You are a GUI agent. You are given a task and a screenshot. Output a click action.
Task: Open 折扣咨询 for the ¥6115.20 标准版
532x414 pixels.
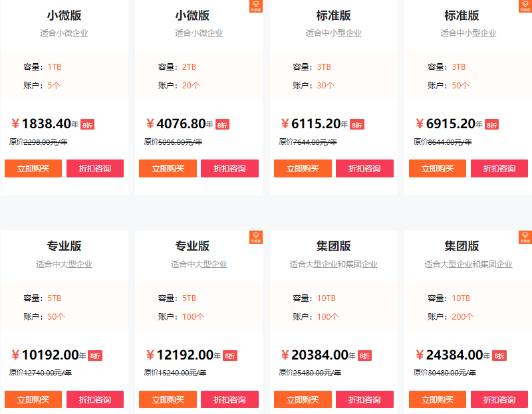[x=364, y=169]
